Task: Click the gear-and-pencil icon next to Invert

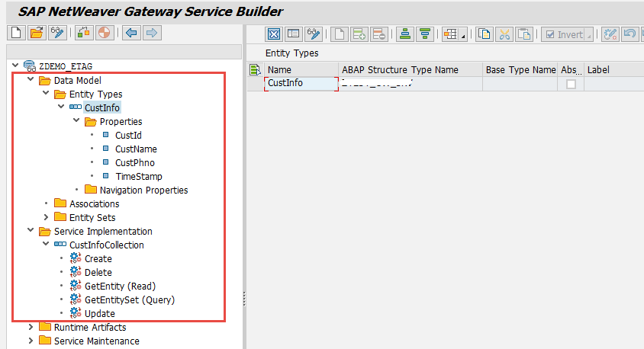Action: pyautogui.click(x=610, y=34)
